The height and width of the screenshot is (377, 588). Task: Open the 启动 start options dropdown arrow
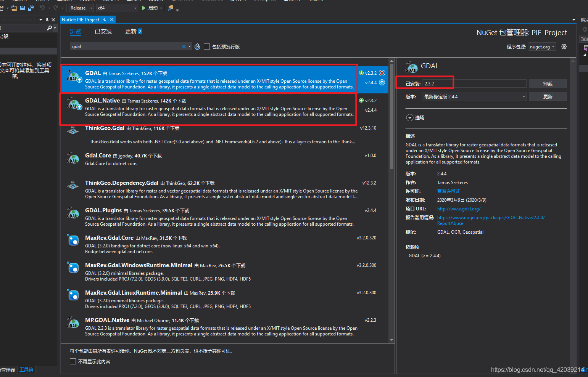[161, 8]
